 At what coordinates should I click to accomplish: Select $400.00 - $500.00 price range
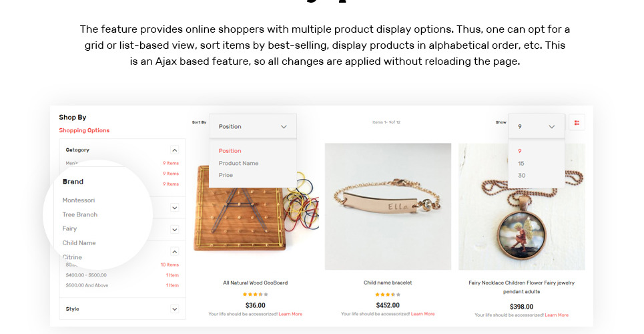(x=86, y=275)
